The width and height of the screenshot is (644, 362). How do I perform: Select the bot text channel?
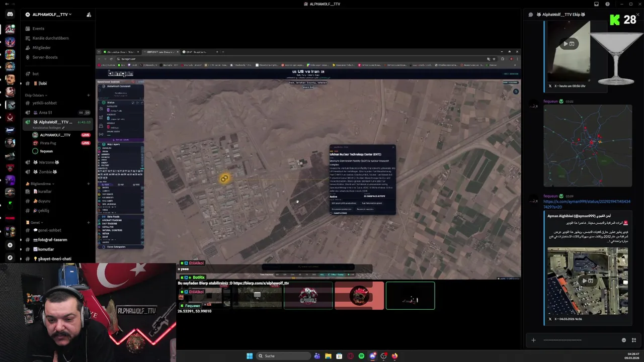click(x=35, y=74)
